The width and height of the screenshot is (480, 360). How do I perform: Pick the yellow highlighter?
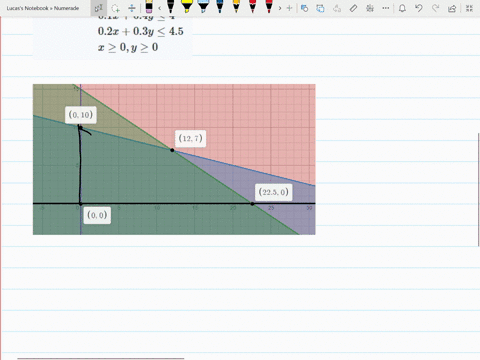pyautogui.click(x=187, y=6)
